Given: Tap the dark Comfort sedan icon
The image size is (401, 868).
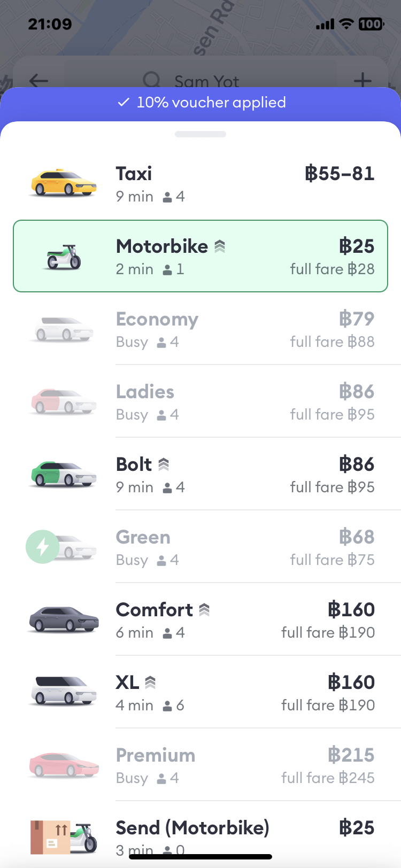Looking at the screenshot, I should coord(64,619).
